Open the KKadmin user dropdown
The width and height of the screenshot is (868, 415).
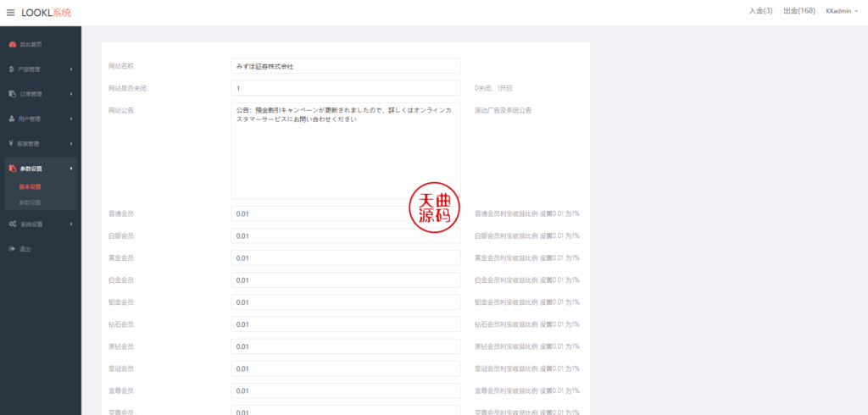(842, 11)
